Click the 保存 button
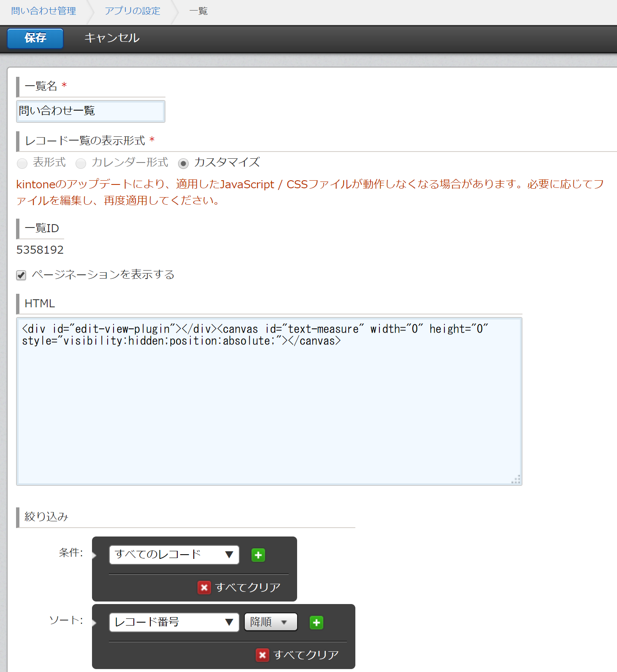 point(35,38)
